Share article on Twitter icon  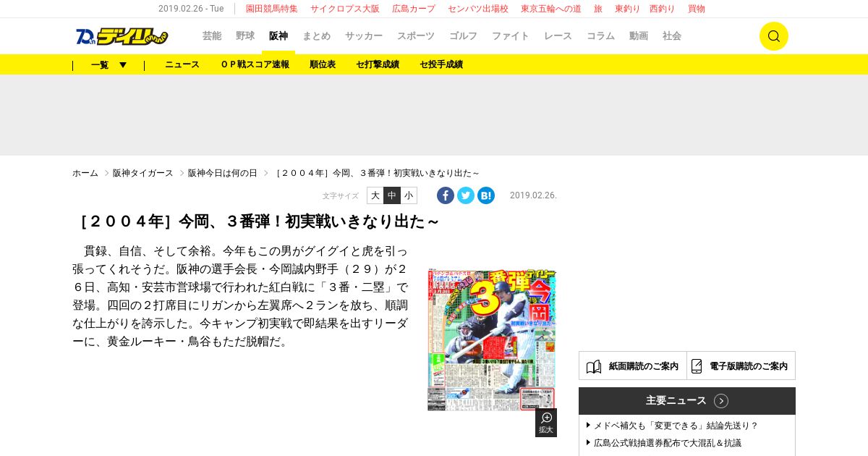tap(466, 195)
